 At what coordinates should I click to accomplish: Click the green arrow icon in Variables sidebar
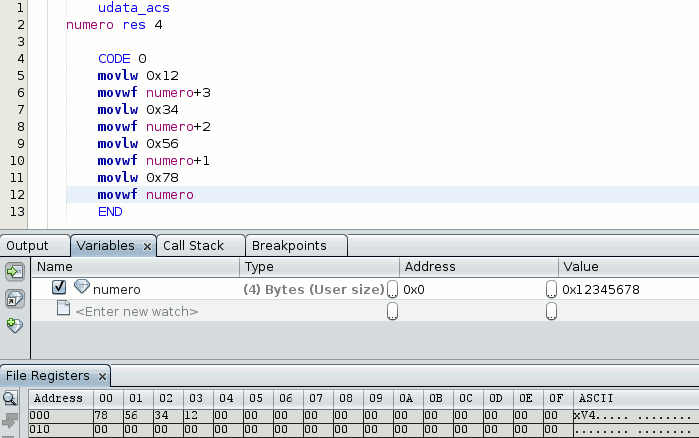tap(15, 271)
